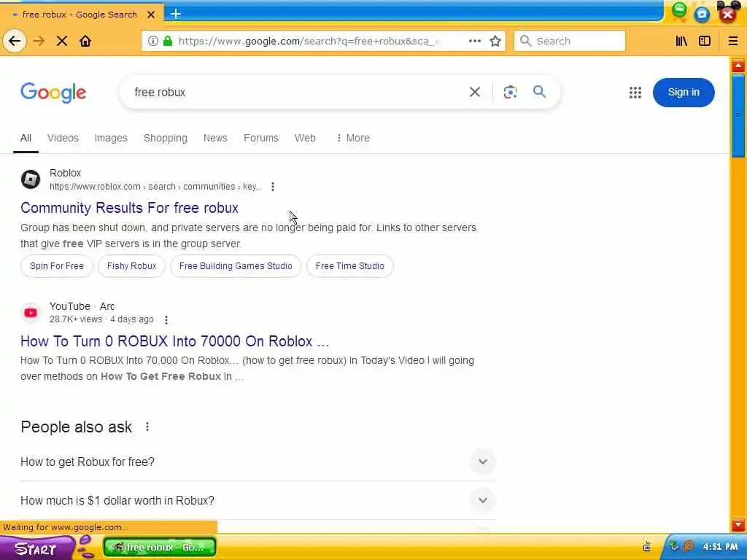The image size is (747, 560).
Task: Click the green shield system tray icon
Action: pyautogui.click(x=673, y=546)
